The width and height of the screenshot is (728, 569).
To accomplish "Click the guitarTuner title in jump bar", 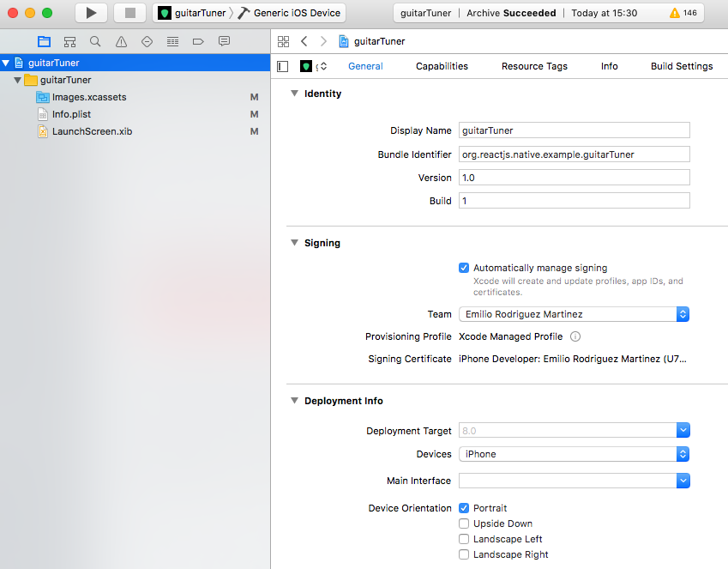I will 379,41.
